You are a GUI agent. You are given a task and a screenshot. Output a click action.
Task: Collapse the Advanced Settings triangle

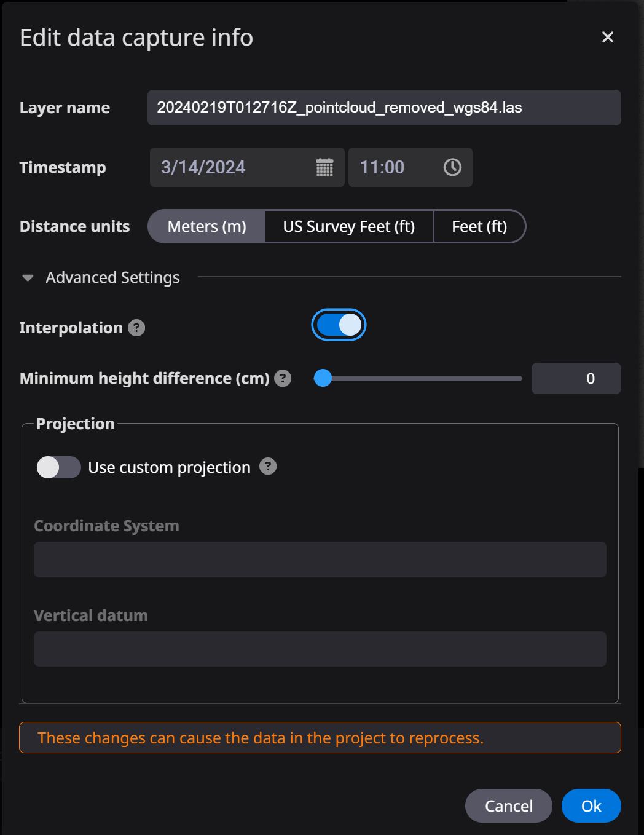(x=28, y=278)
